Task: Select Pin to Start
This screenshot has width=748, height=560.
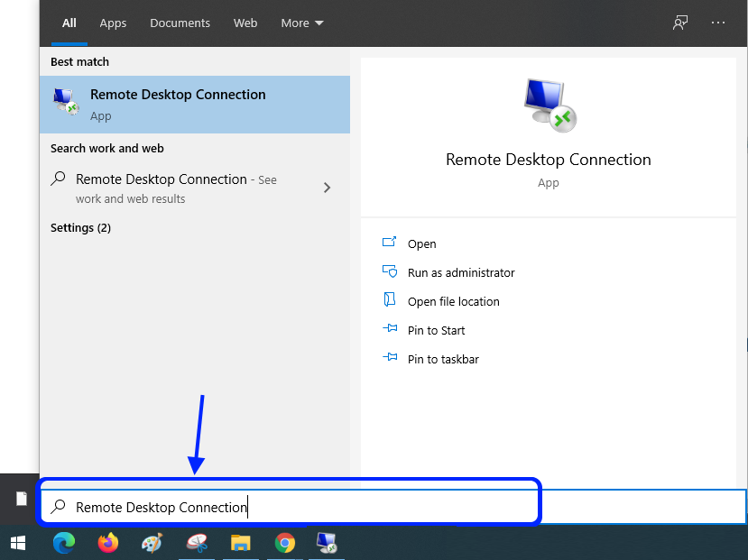Action: pos(436,330)
